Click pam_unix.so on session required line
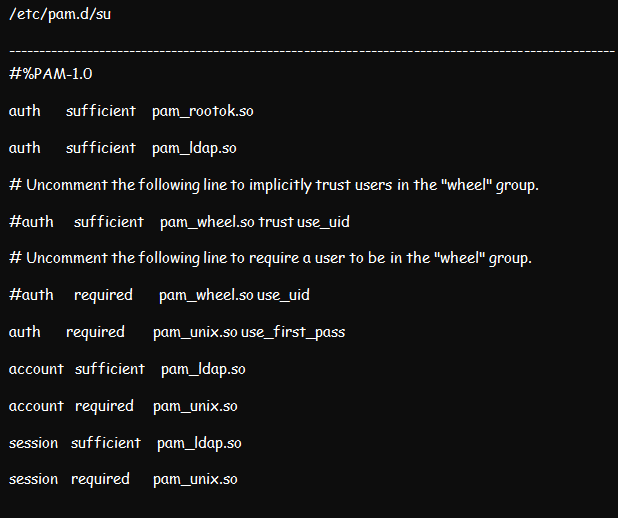This screenshot has height=518, width=618. [195, 480]
